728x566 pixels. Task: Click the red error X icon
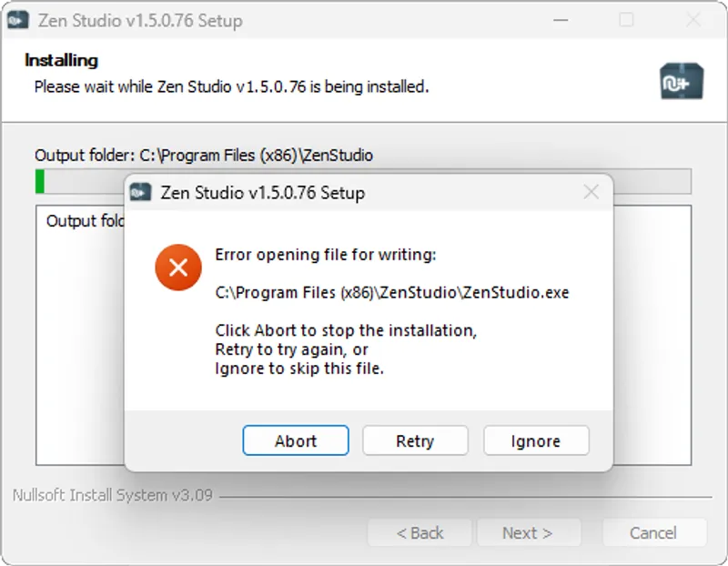coord(178,267)
